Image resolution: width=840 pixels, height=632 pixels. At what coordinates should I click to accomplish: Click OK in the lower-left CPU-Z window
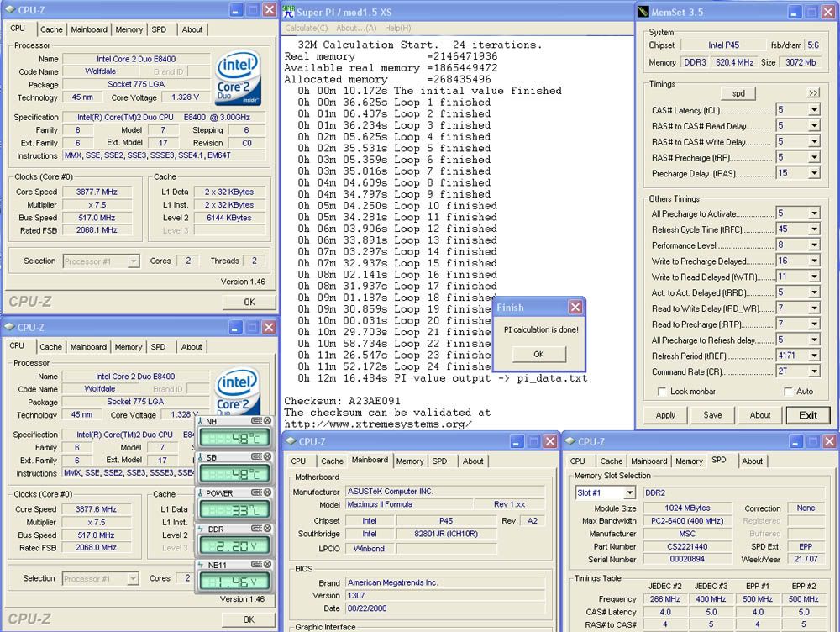tap(249, 619)
